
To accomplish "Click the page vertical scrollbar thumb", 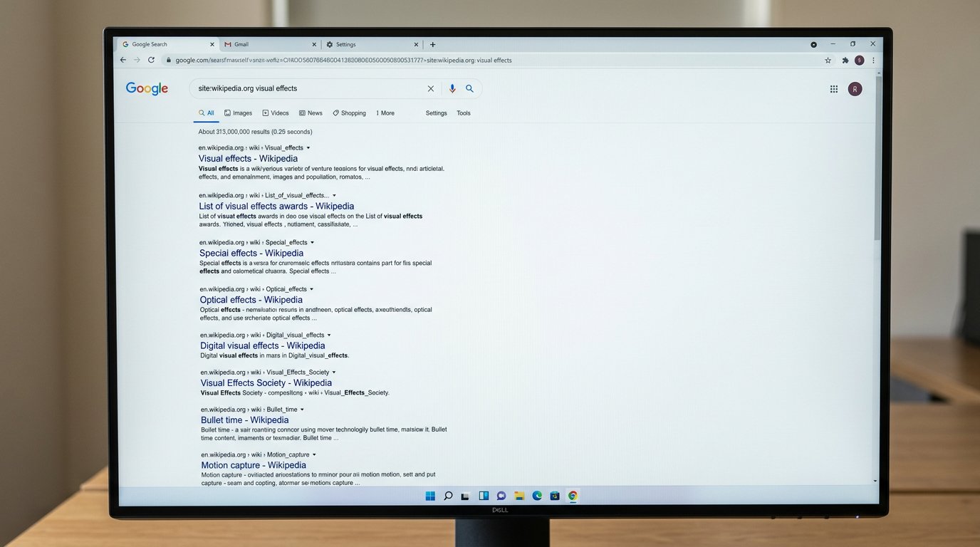I will 878,157.
